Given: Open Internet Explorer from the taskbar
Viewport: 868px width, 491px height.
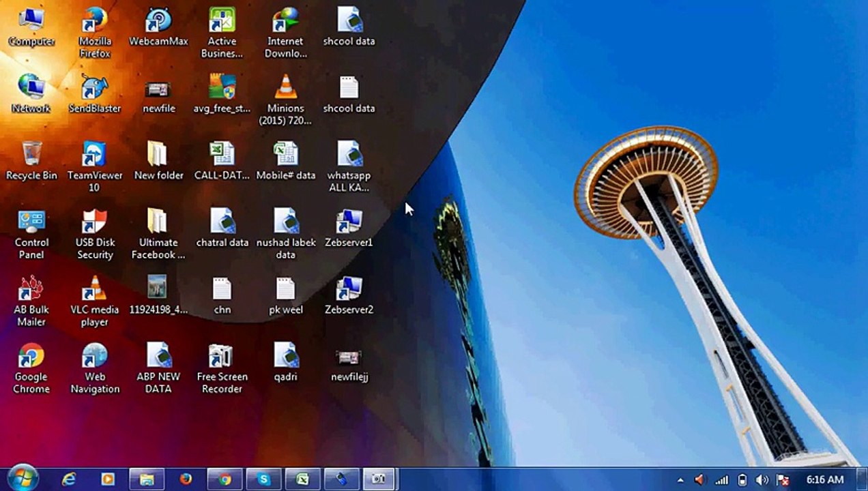Looking at the screenshot, I should coord(69,479).
